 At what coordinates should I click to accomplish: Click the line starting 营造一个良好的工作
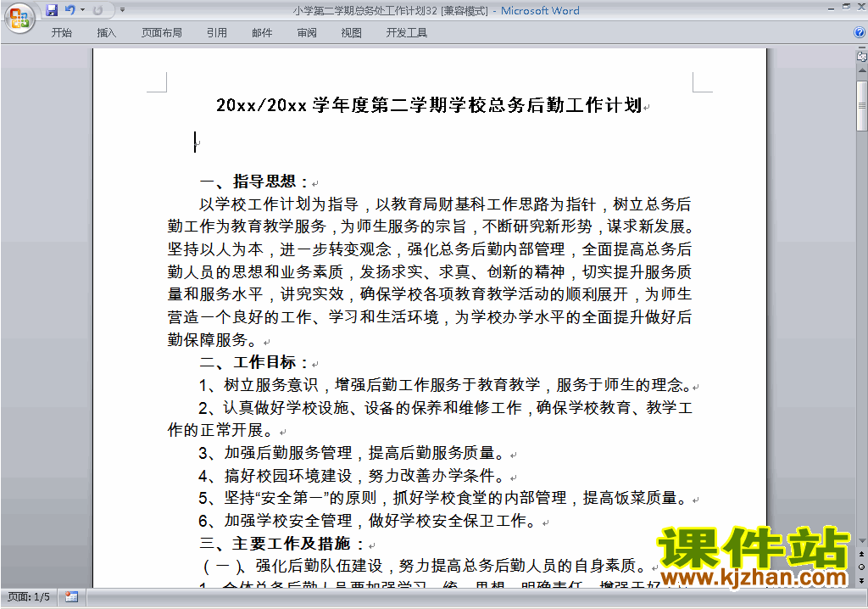tap(430, 317)
